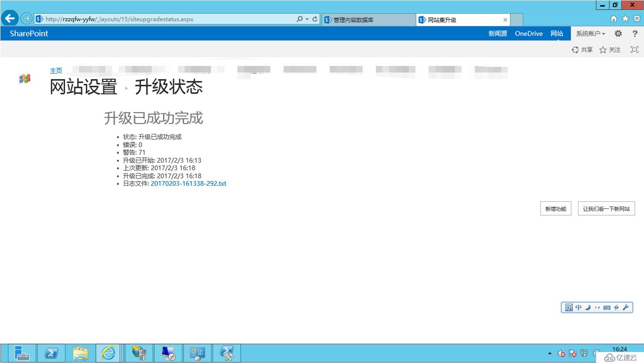Screen dimensions: 644x363
Task: Click the 升级状态 page title
Action: 169,87
